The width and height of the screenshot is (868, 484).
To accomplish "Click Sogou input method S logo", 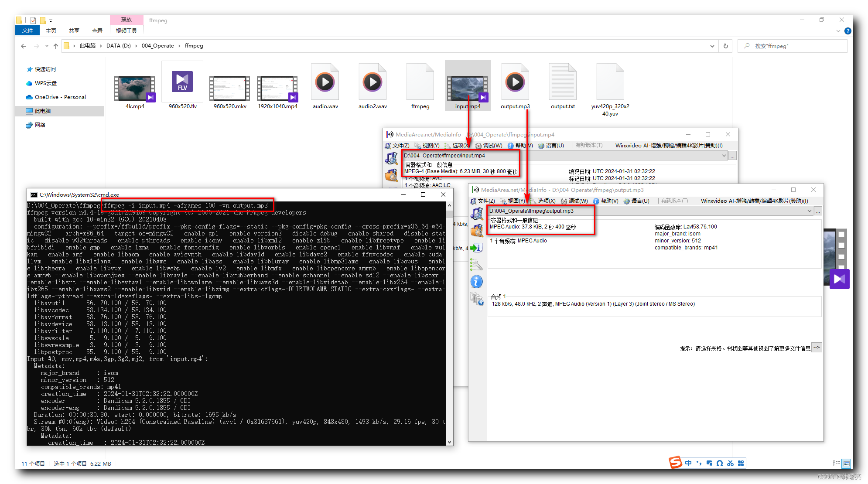I will [675, 462].
